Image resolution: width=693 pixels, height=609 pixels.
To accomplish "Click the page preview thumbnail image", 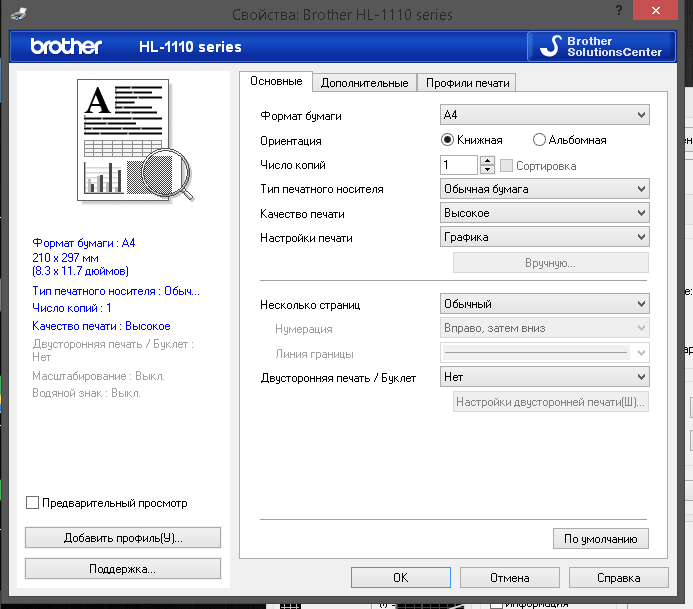I will point(135,141).
